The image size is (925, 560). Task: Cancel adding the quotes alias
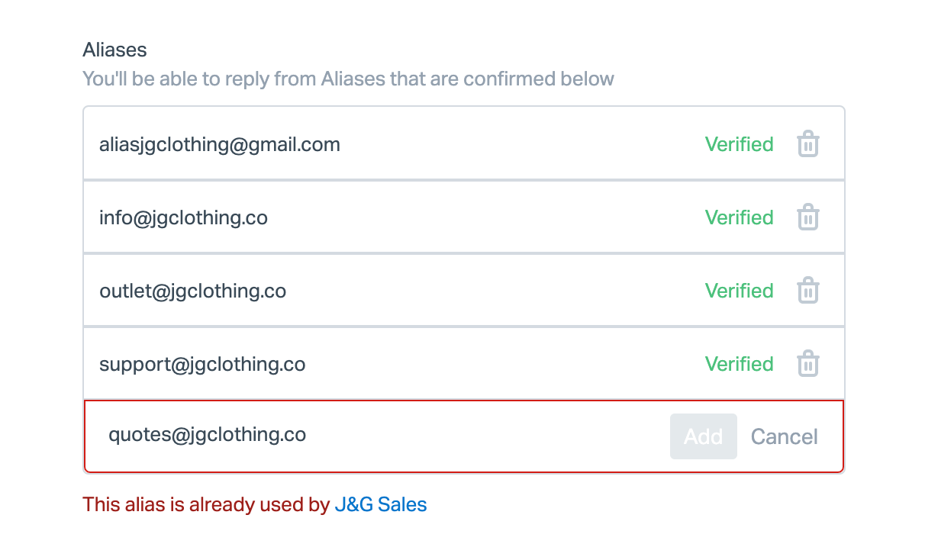coord(784,436)
